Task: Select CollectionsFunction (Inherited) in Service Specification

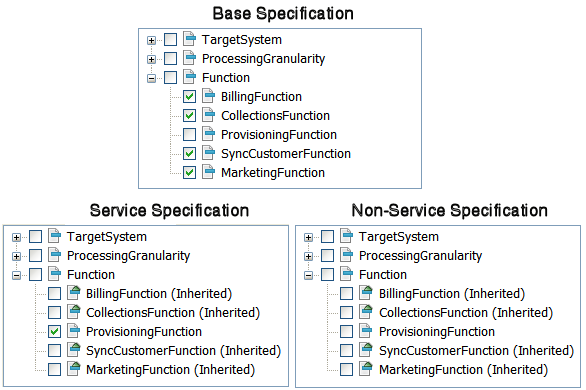Action: [x=173, y=313]
